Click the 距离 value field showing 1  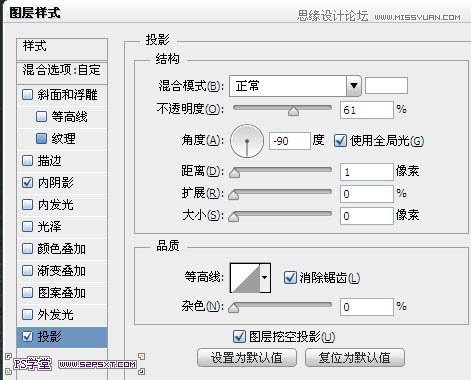tap(367, 172)
